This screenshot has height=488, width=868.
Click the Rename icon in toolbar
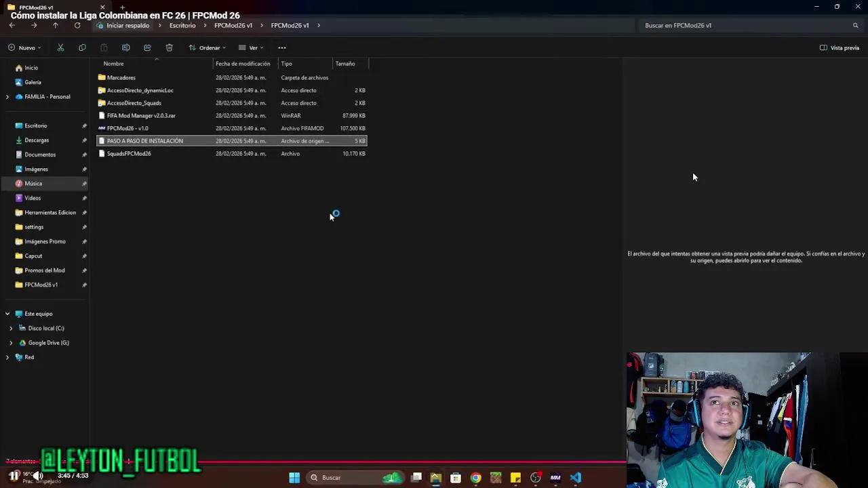point(125,47)
